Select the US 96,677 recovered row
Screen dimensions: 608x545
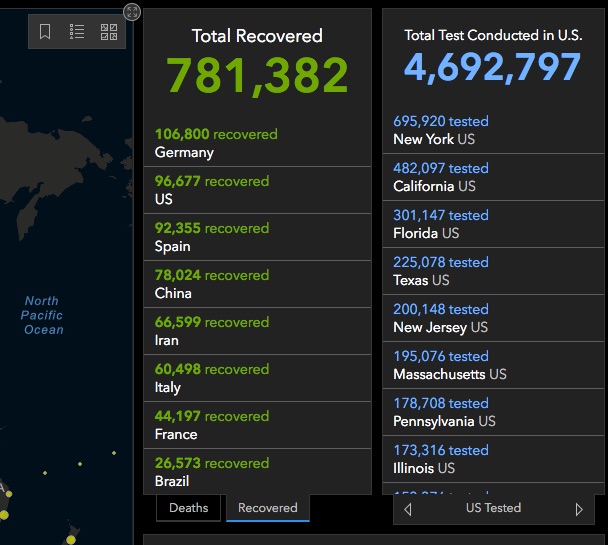257,190
